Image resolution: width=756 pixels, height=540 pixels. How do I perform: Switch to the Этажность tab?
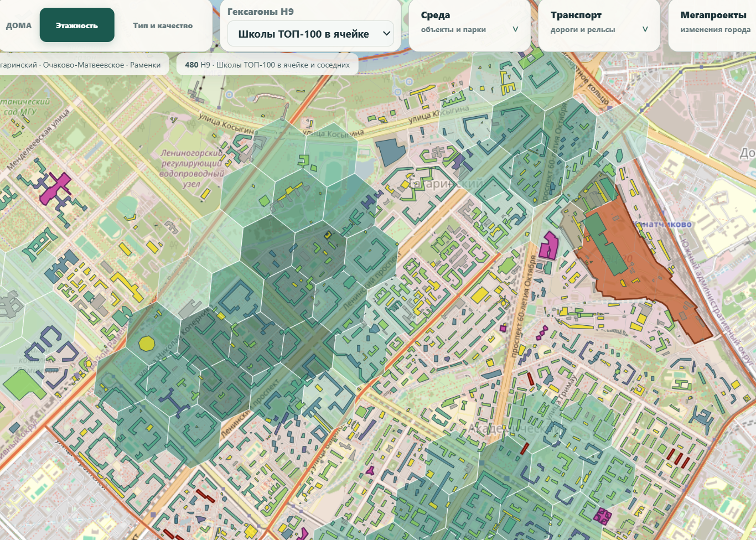click(77, 25)
